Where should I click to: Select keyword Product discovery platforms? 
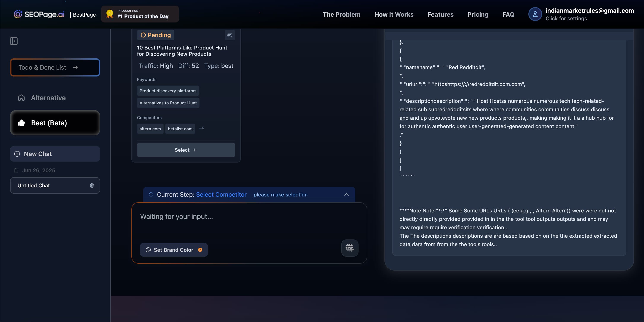coord(168,91)
